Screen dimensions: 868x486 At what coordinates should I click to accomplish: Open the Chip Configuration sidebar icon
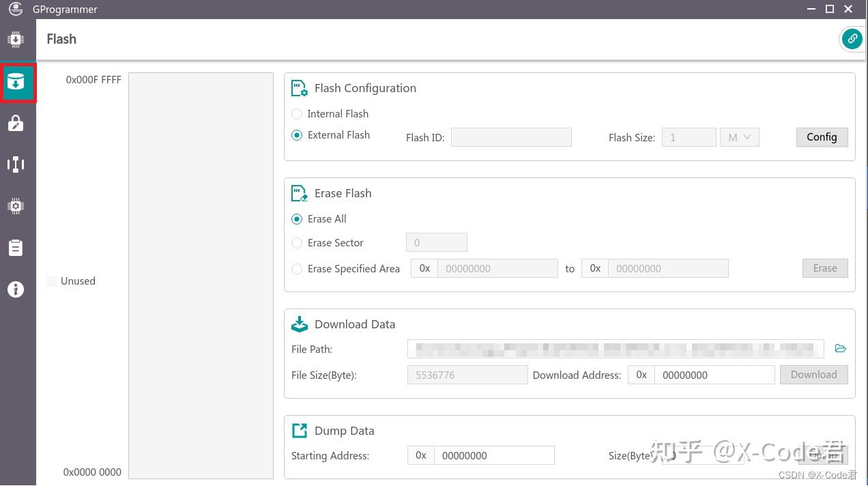[x=16, y=206]
